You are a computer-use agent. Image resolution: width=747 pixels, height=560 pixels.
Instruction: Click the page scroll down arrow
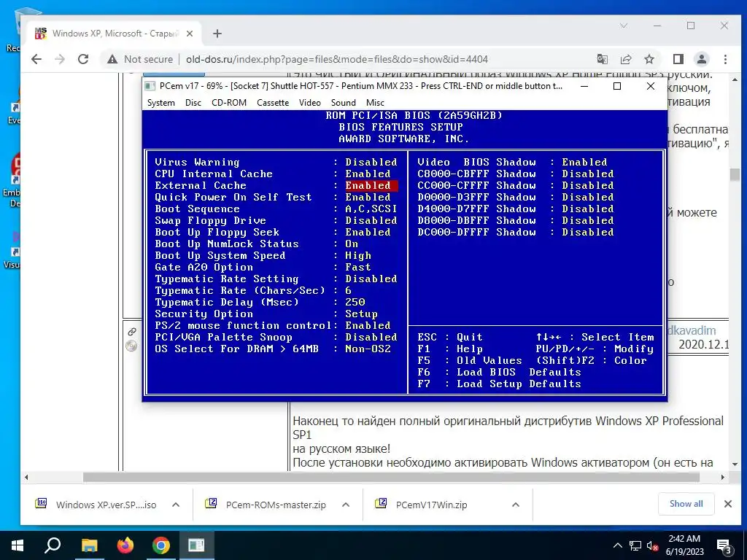[735, 464]
